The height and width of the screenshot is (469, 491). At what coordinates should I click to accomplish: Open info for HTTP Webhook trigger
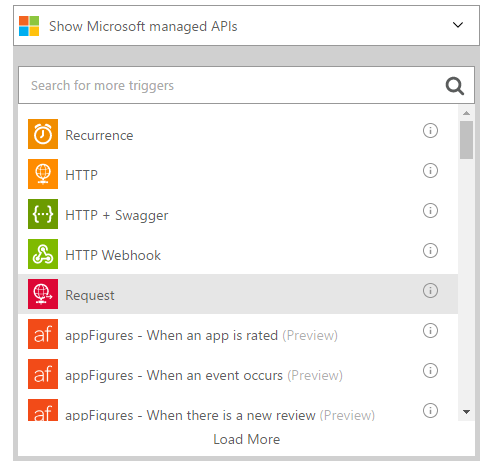click(430, 250)
